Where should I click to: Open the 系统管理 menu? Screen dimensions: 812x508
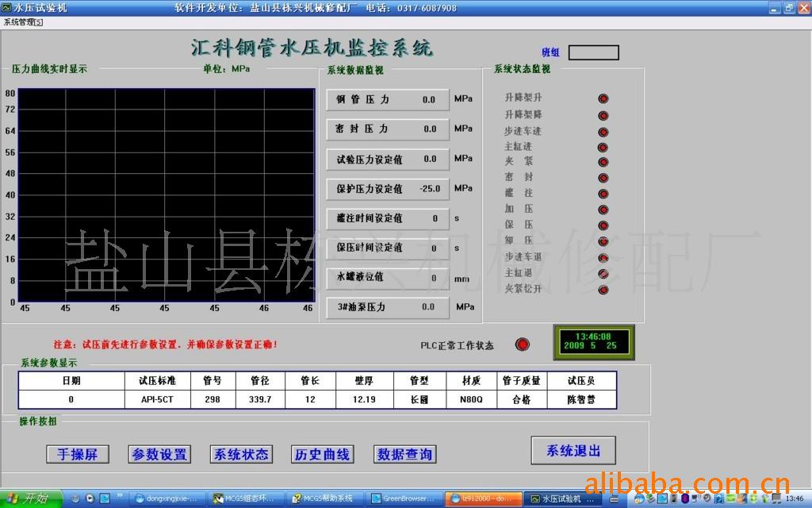point(23,21)
